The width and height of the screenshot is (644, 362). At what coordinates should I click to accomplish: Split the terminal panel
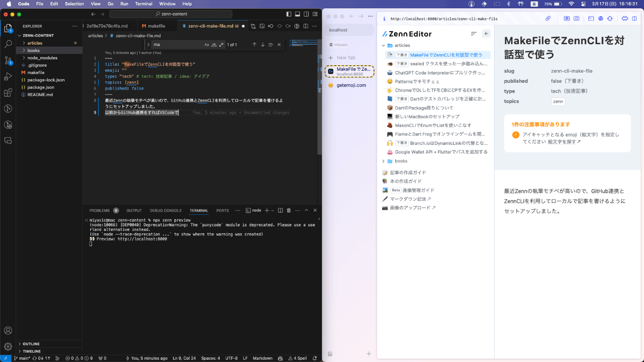pyautogui.click(x=280, y=210)
